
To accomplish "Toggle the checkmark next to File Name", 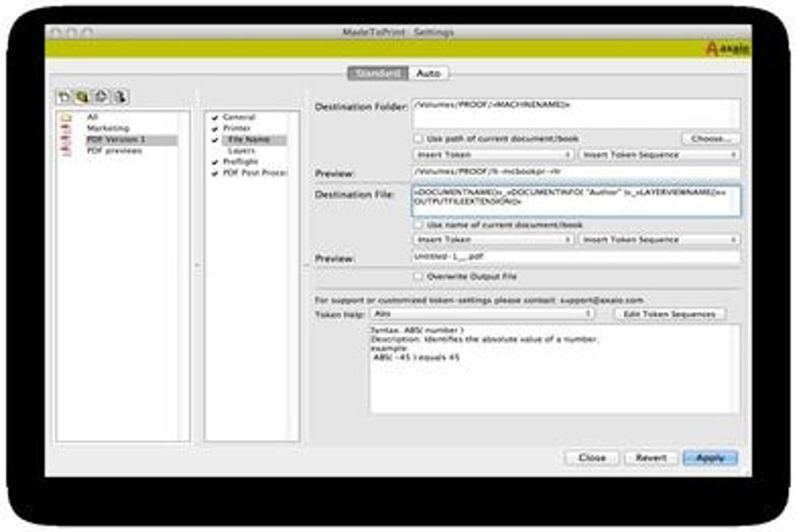I will tap(214, 140).
